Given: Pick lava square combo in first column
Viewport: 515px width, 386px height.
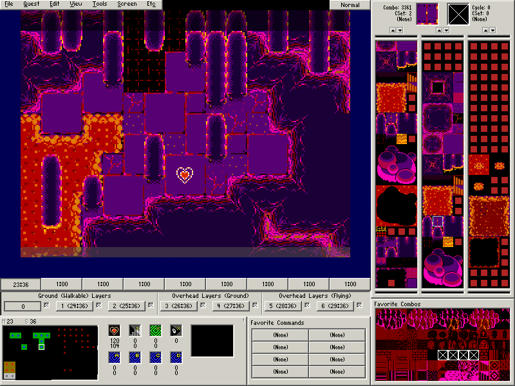Looking at the screenshot, I should 391,98.
